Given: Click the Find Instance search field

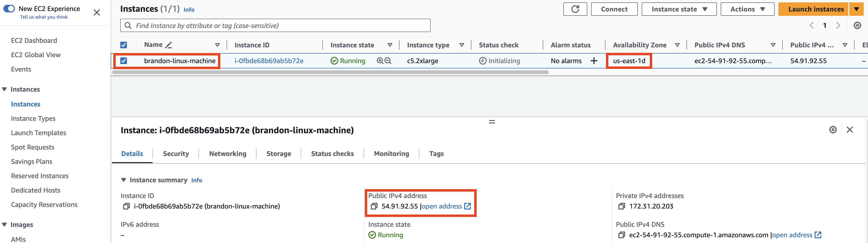Looking at the screenshot, I should click(275, 26).
